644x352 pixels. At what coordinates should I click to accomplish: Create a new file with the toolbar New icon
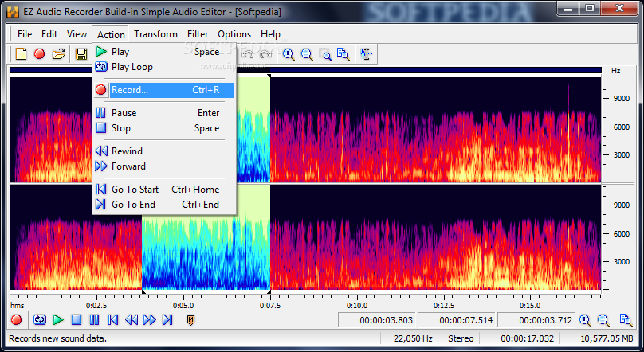(21, 53)
